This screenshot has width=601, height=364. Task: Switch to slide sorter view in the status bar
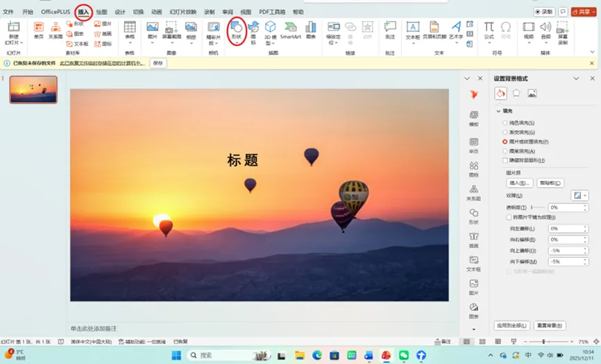tap(482, 341)
